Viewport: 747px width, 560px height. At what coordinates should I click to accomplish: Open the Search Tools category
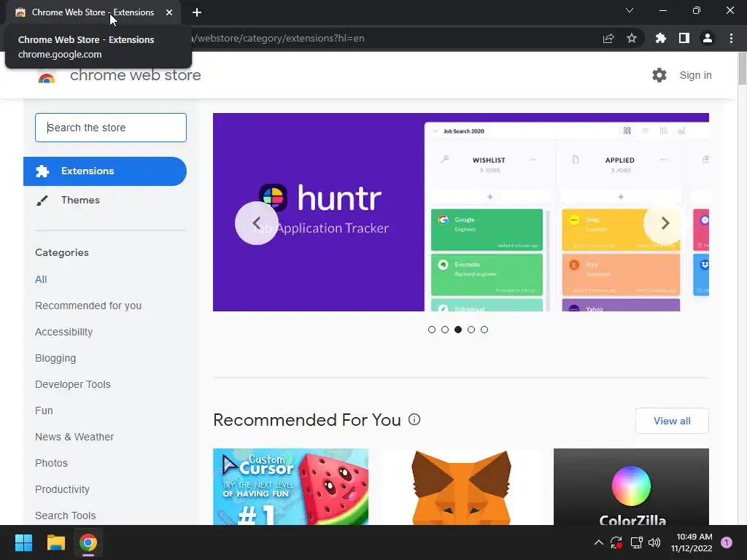pos(65,516)
